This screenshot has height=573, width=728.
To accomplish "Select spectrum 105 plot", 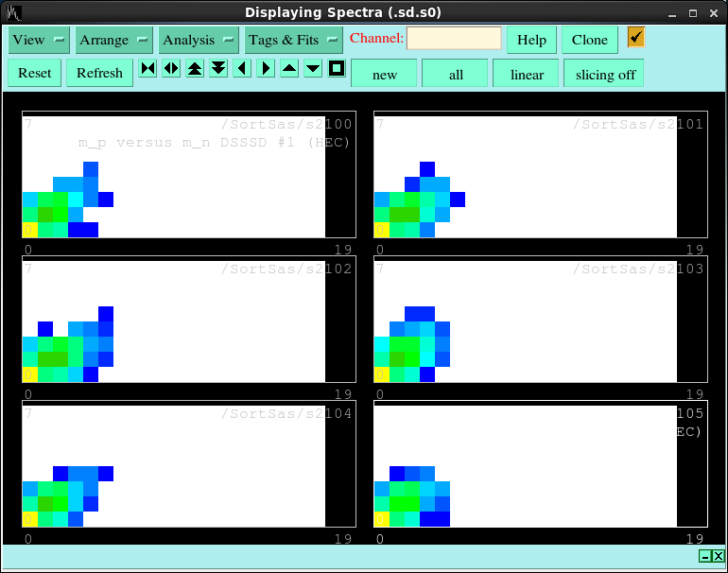I will coord(541,464).
